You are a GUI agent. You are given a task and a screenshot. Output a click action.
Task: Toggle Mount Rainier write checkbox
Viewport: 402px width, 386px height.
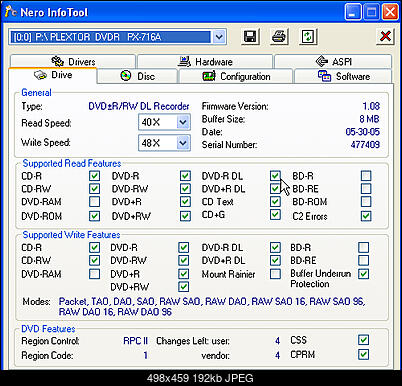tap(275, 274)
